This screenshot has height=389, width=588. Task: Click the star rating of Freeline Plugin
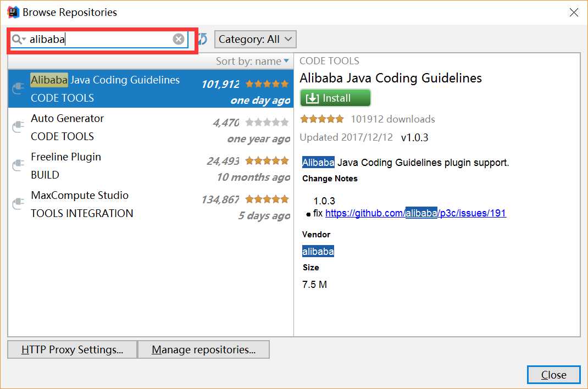(267, 161)
